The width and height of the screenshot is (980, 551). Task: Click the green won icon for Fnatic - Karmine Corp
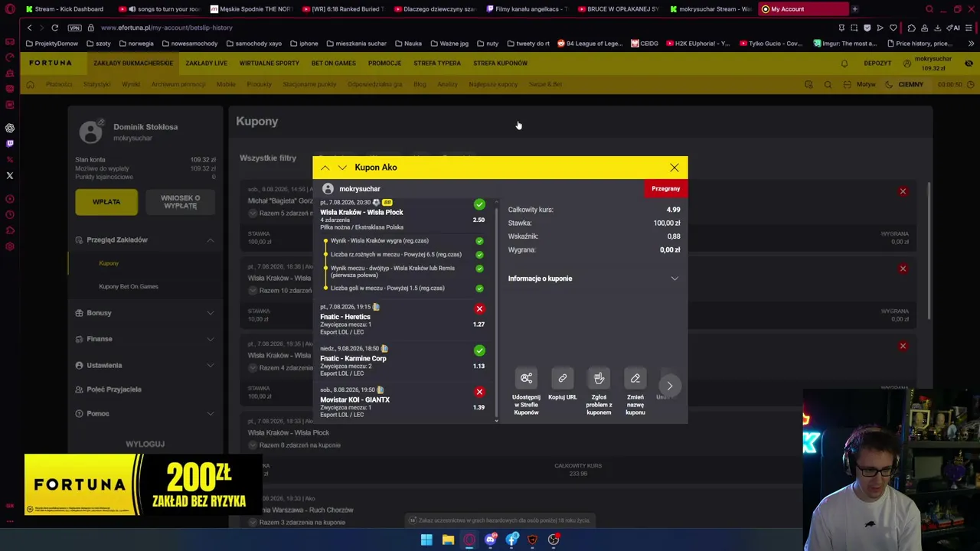click(x=479, y=350)
